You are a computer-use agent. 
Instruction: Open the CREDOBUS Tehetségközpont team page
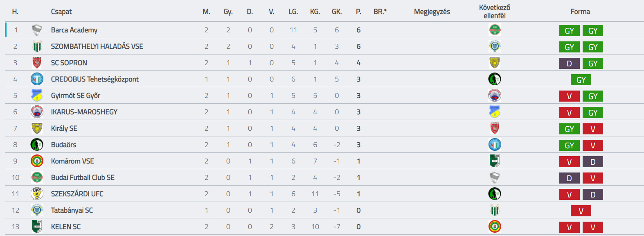95,79
